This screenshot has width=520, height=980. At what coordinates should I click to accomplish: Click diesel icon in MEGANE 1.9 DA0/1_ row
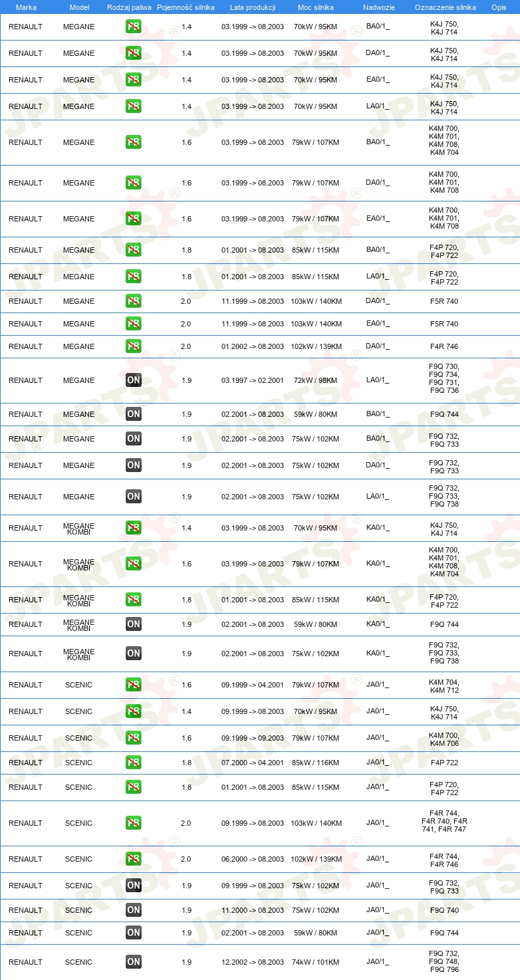pos(134,465)
